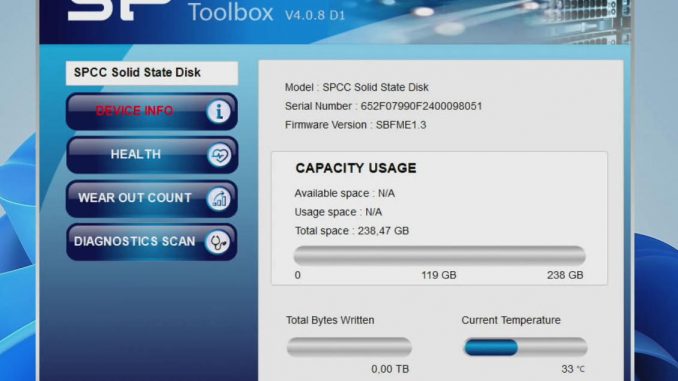The height and width of the screenshot is (381, 678).
Task: Click the Usage space N/A line
Action: (338, 212)
